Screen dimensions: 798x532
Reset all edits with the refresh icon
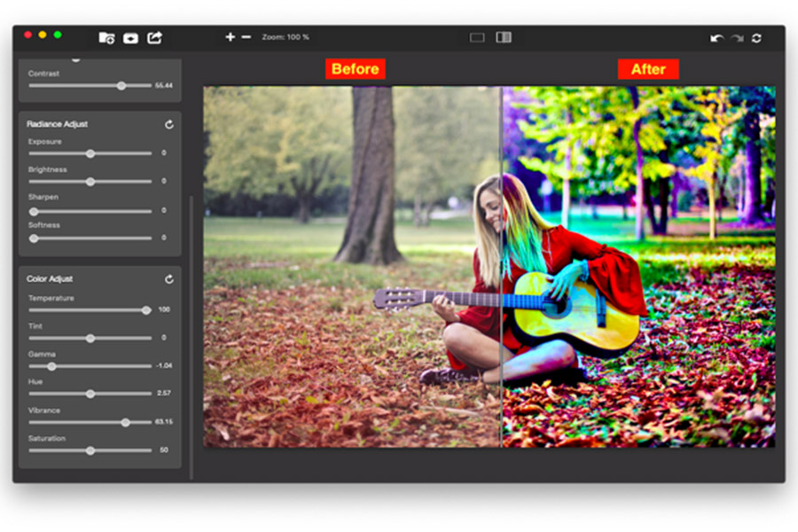tap(757, 37)
